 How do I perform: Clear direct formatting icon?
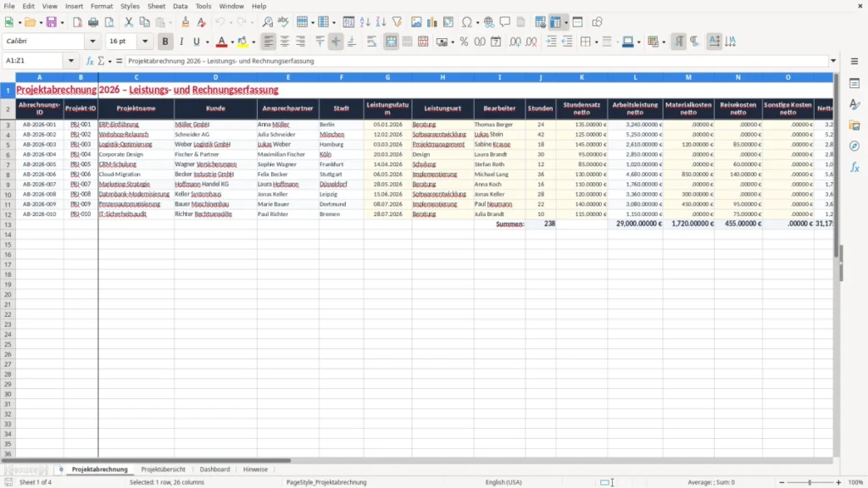click(x=202, y=22)
